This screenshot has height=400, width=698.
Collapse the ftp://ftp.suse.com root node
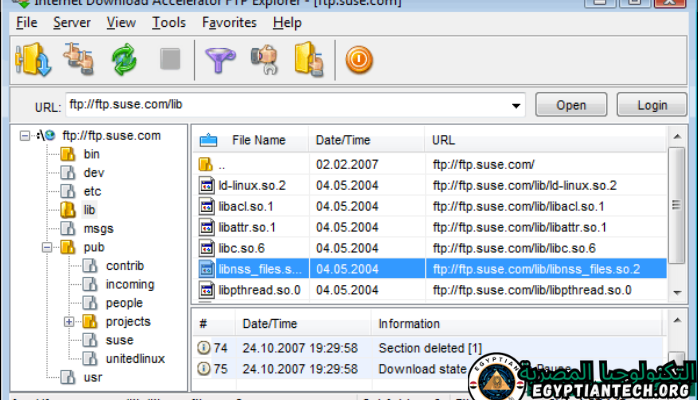[24, 135]
